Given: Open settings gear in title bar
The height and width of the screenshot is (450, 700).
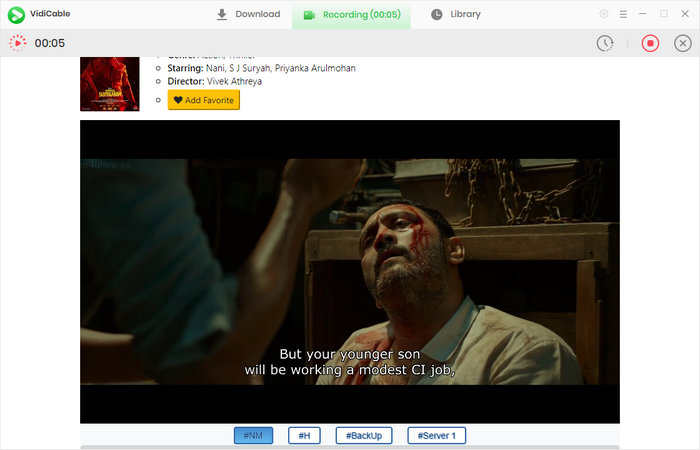Looking at the screenshot, I should click(x=604, y=14).
